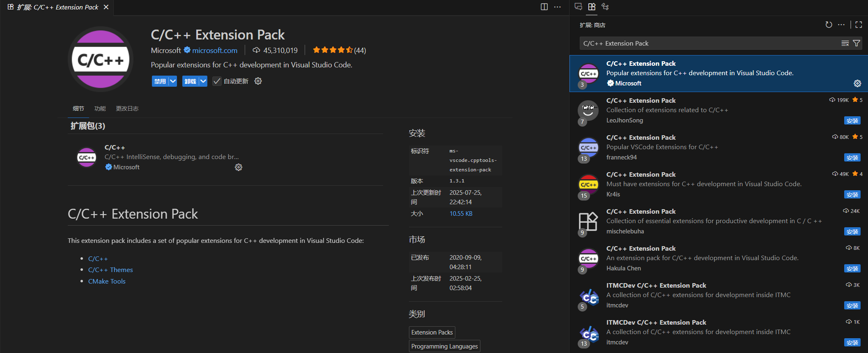Install the LeoJhonSong C/C++ Extension Pack
The height and width of the screenshot is (353, 868).
852,121
